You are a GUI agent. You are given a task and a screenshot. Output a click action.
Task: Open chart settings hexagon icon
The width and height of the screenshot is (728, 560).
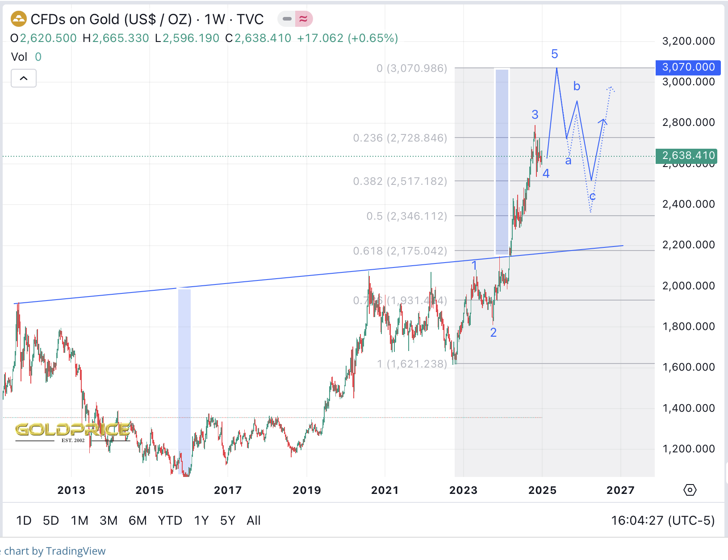click(690, 490)
